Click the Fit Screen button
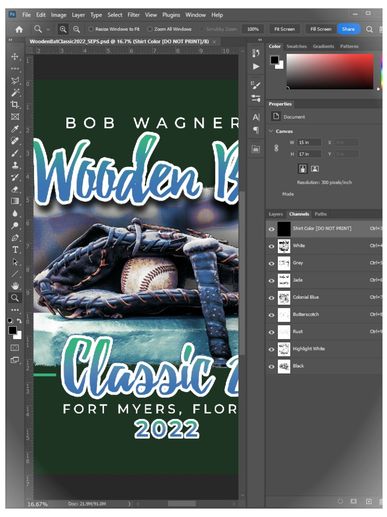The height and width of the screenshot is (517, 387). coord(284,29)
